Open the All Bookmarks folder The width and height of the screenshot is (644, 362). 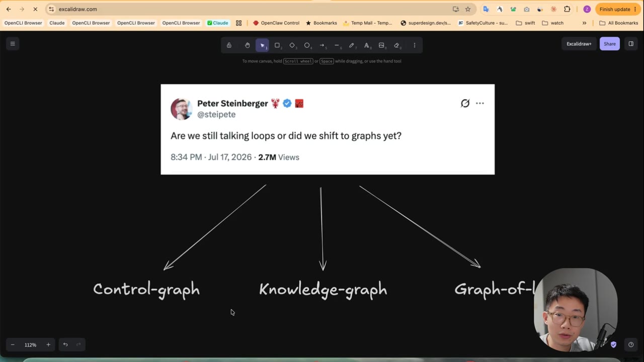tap(618, 23)
